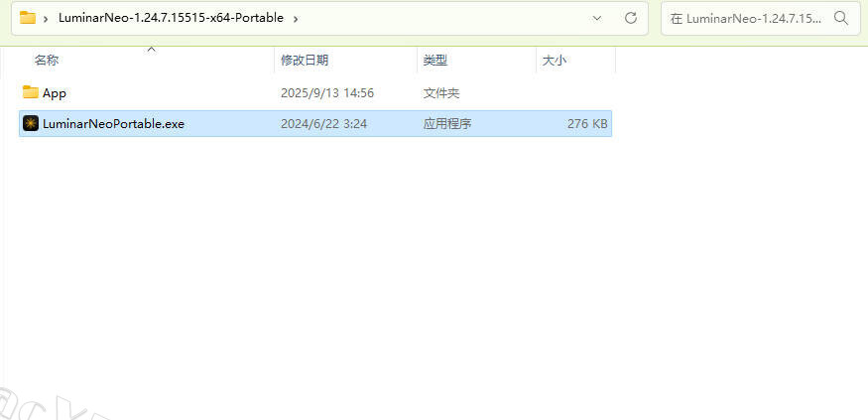This screenshot has height=420, width=868.
Task: Sort by the 修改日期 column header
Action: [x=305, y=61]
